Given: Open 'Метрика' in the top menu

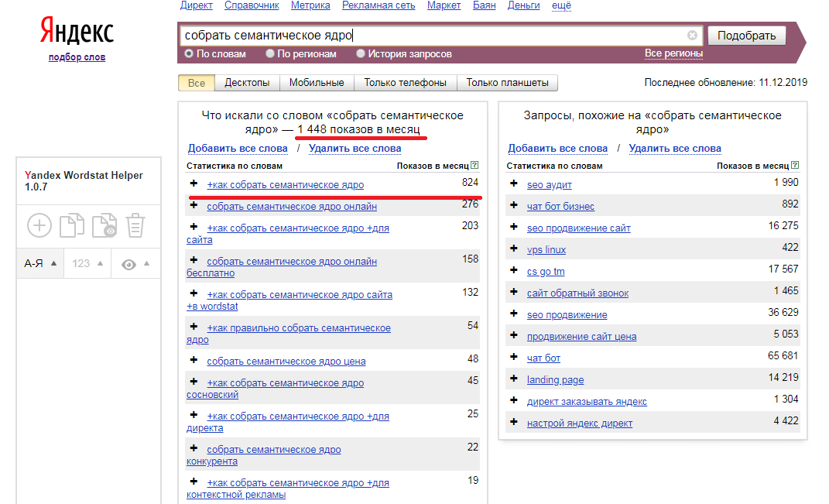Looking at the screenshot, I should [310, 5].
